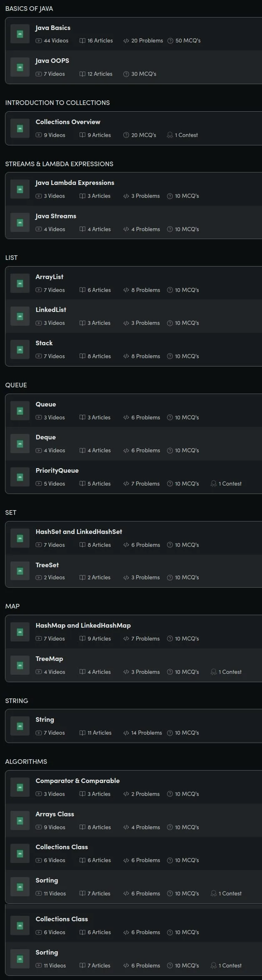Click the MCQ question icon under TreeSet
The width and height of the screenshot is (262, 980).
pyautogui.click(x=170, y=577)
